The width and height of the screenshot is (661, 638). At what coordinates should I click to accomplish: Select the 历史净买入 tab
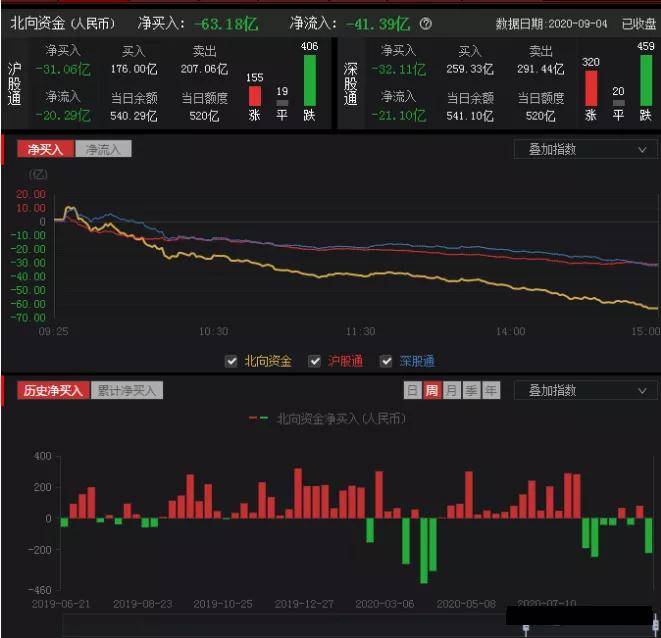[52, 391]
